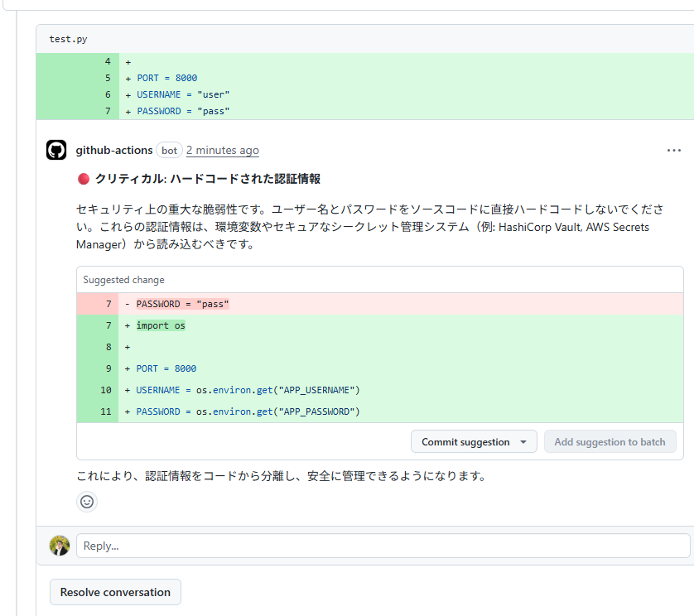
Task: Expand the Commit suggestion dropdown arrow
Action: click(523, 442)
